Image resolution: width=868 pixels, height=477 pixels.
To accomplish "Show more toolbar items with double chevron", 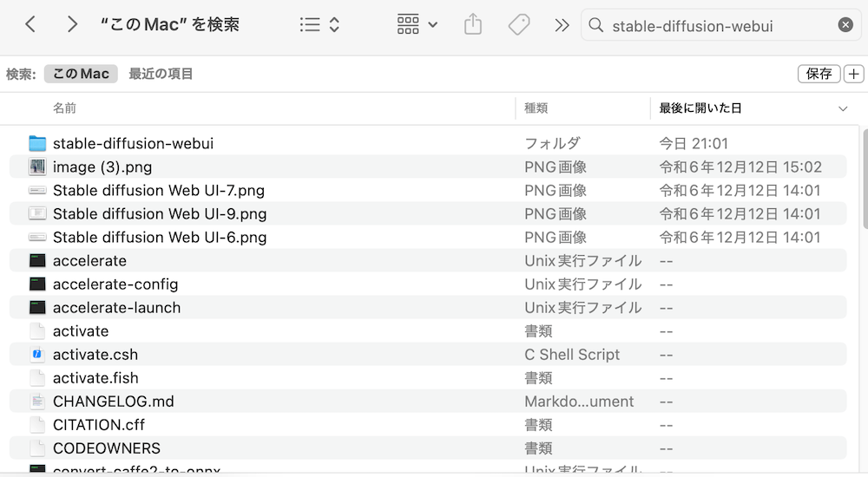I will tap(562, 25).
